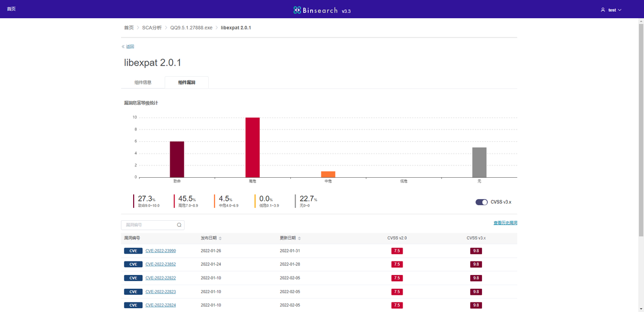This screenshot has height=312, width=644.
Task: Focus the 漏洞编号 search input field
Action: (x=152, y=225)
